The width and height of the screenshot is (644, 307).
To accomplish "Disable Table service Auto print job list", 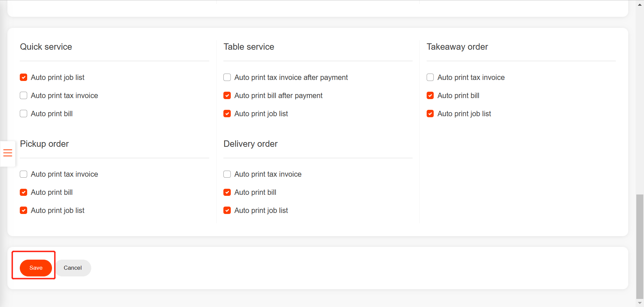I will (227, 114).
